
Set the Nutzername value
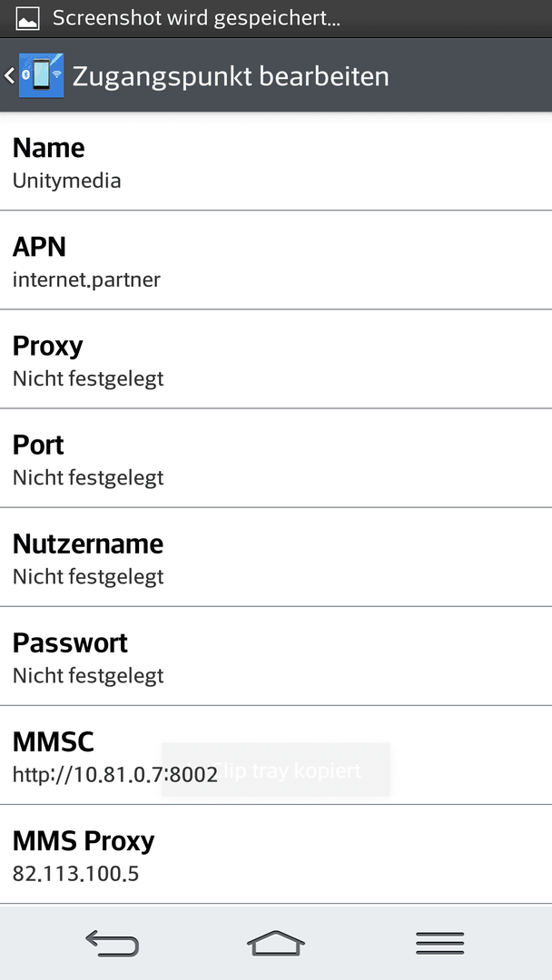[x=276, y=557]
